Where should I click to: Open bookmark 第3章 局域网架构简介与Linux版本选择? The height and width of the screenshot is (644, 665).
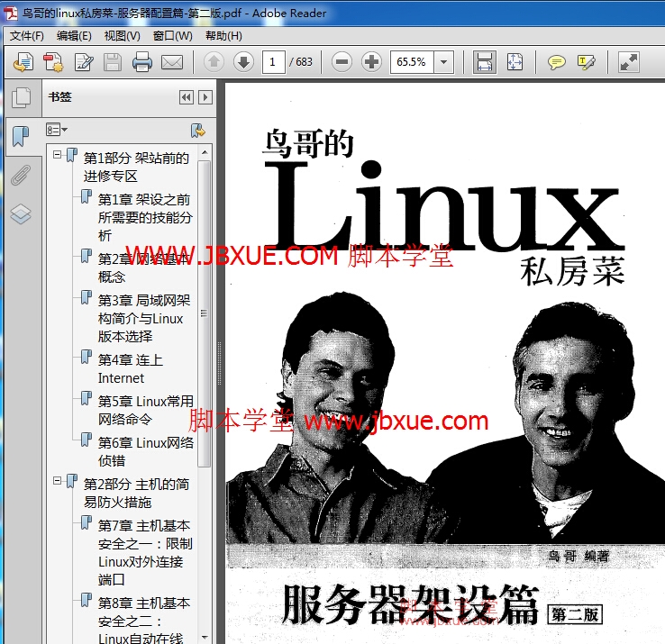pos(144,318)
